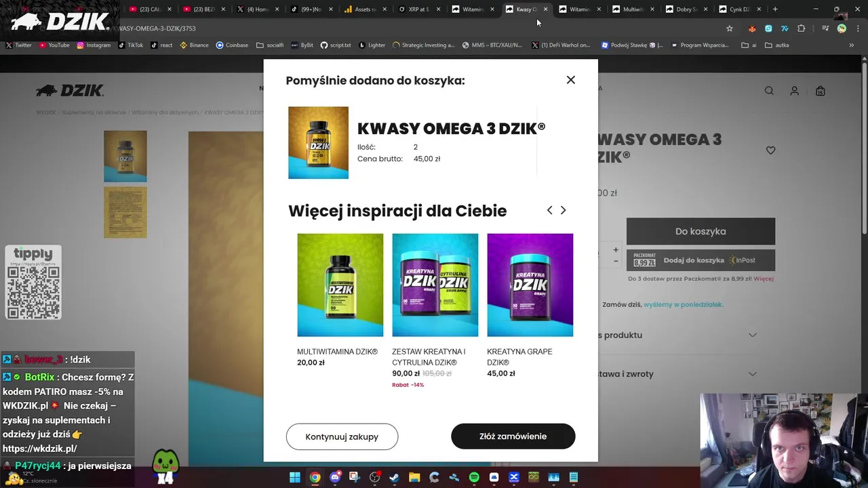The width and height of the screenshot is (868, 488).
Task: Close the added-to-cart popup with X
Action: point(570,80)
